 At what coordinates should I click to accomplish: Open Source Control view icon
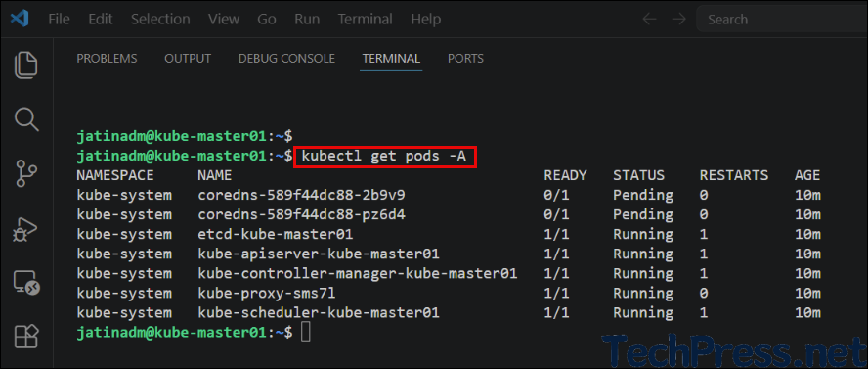[x=25, y=174]
